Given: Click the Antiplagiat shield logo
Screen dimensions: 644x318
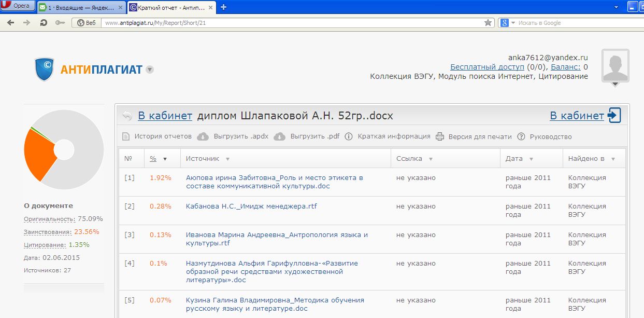Looking at the screenshot, I should coord(45,69).
